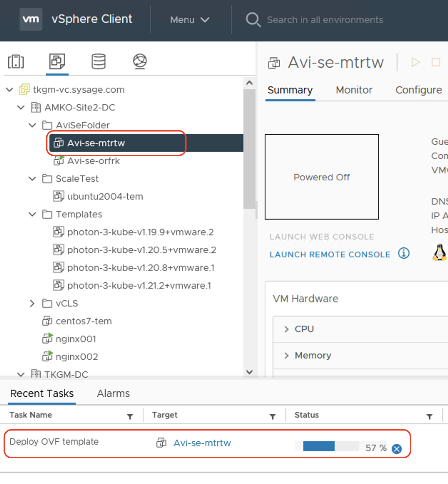Screen dimensions: 448x484
Task: Expand the Memory hardware section
Action: coord(286,355)
